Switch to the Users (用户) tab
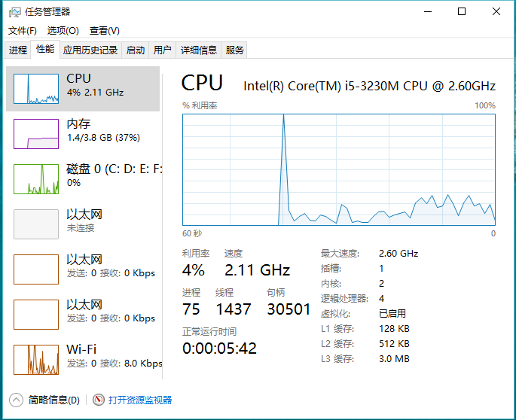516x420 pixels. (162, 50)
